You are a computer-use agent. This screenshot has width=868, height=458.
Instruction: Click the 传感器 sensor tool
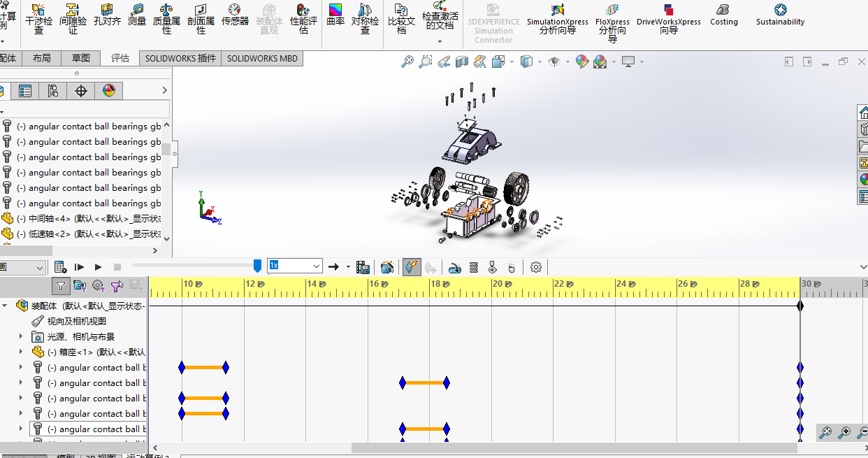pos(235,15)
